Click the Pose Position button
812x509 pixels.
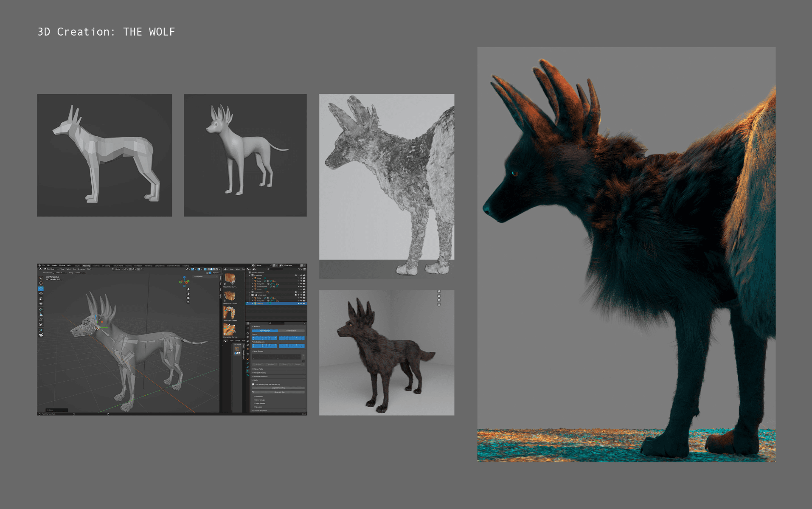coord(265,331)
